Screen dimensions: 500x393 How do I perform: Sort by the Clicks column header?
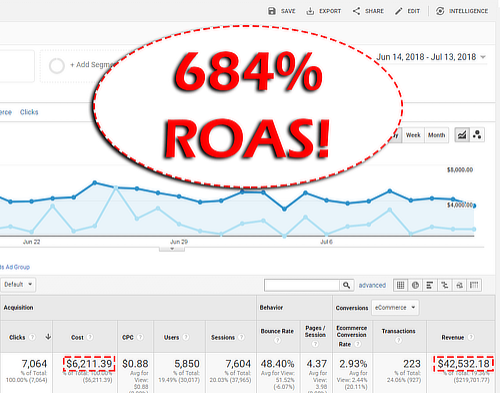[x=17, y=338]
